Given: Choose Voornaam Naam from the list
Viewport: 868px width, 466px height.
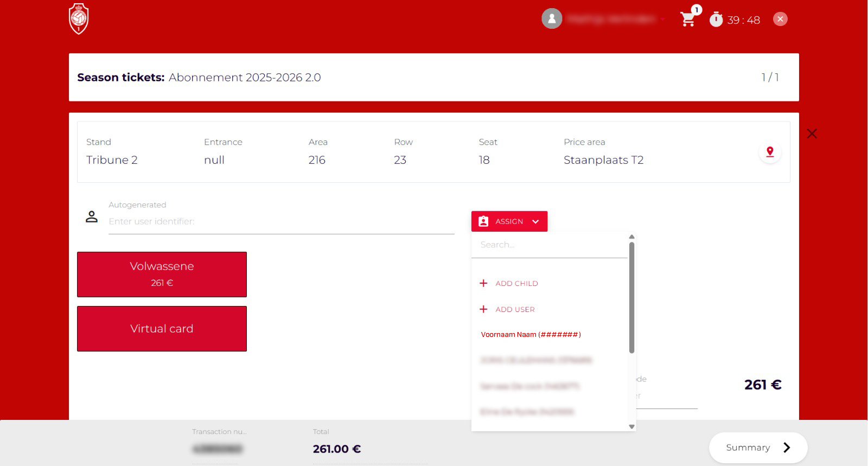Looking at the screenshot, I should [531, 335].
